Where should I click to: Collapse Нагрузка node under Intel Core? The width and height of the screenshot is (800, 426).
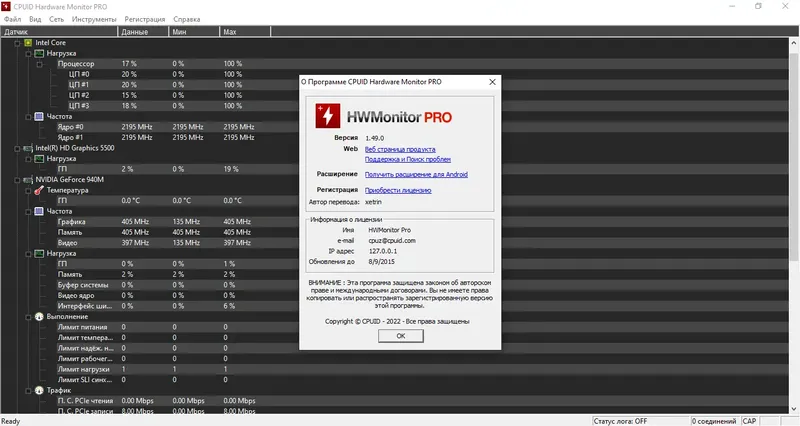29,54
